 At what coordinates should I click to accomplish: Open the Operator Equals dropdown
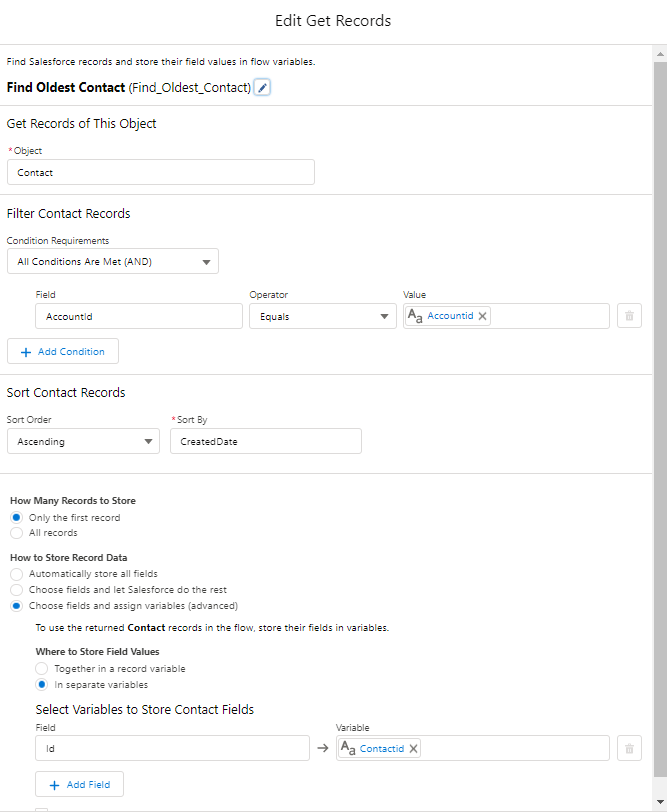tap(322, 316)
